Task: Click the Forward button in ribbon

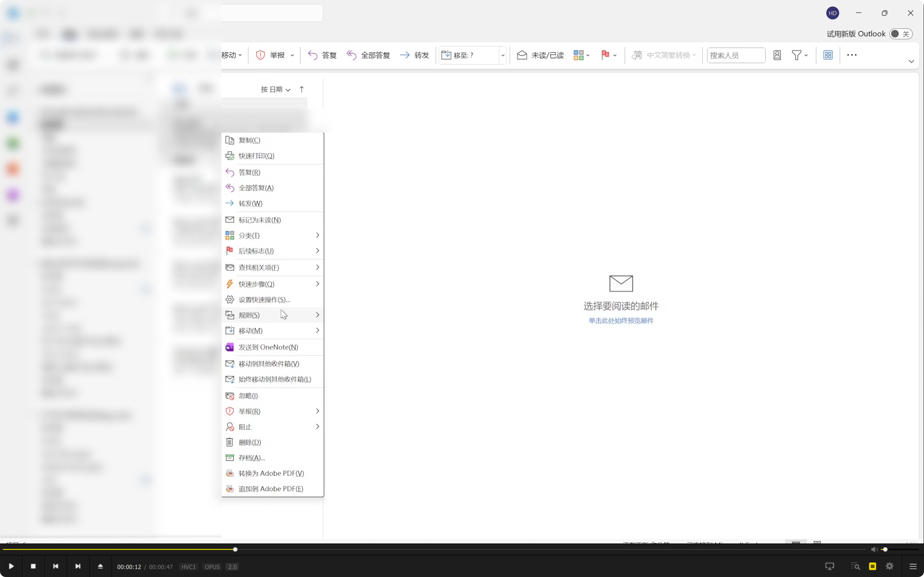Action: tap(414, 55)
